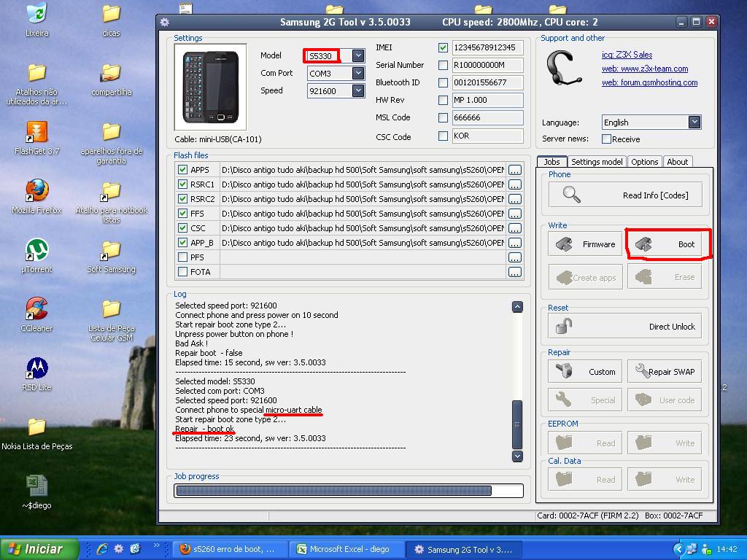Open the Speed dropdown
747x560 pixels.
[358, 90]
